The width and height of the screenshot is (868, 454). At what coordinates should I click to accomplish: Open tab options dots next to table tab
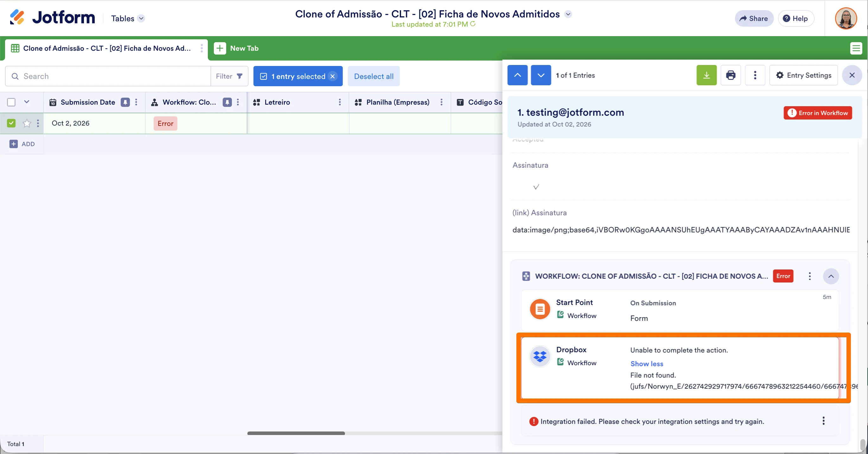point(202,48)
